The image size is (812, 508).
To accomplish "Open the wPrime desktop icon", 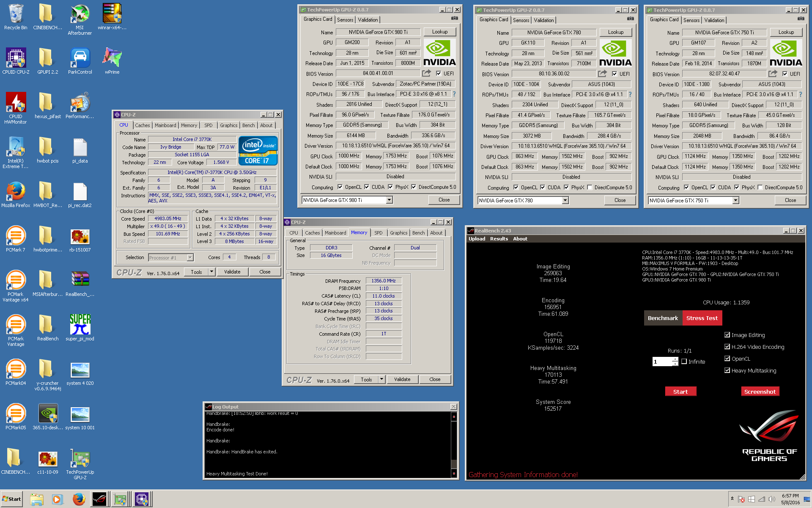I will pyautogui.click(x=112, y=61).
